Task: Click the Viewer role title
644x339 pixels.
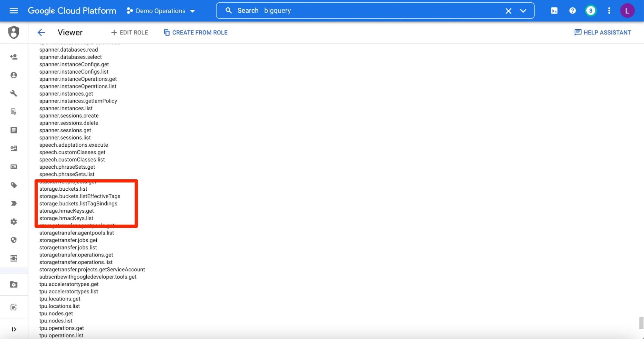Action: [70, 33]
